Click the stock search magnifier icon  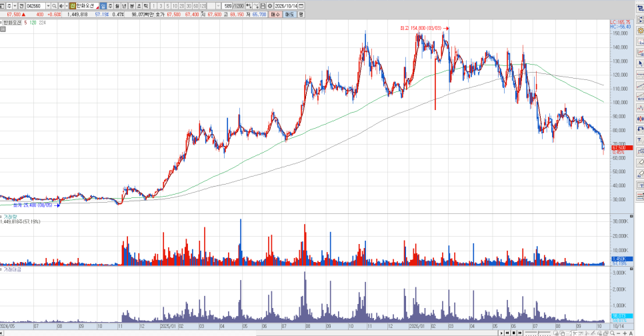(x=54, y=6)
